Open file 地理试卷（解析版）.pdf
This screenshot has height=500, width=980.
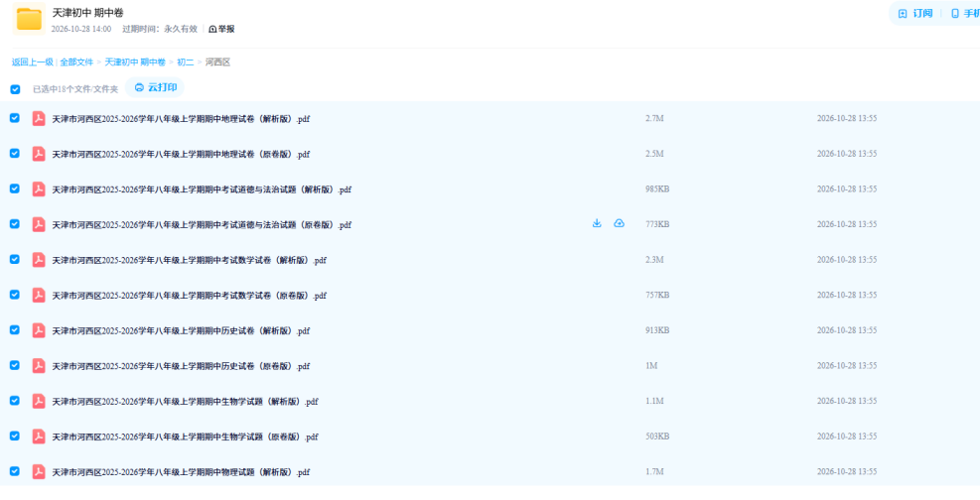(182, 119)
